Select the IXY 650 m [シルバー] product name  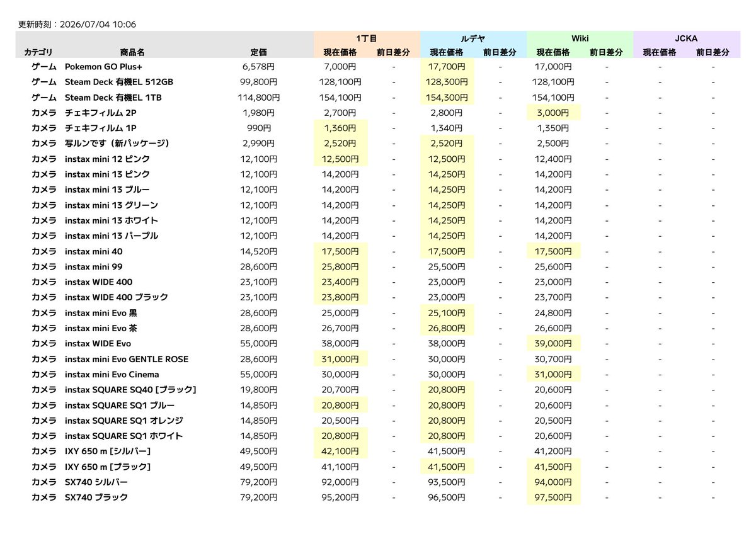(x=108, y=452)
